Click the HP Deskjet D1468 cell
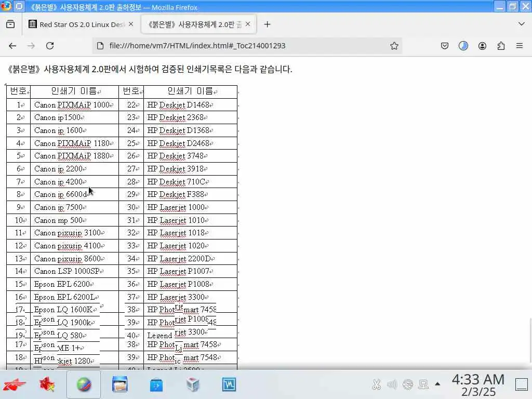This screenshot has height=399, width=532. pyautogui.click(x=190, y=105)
